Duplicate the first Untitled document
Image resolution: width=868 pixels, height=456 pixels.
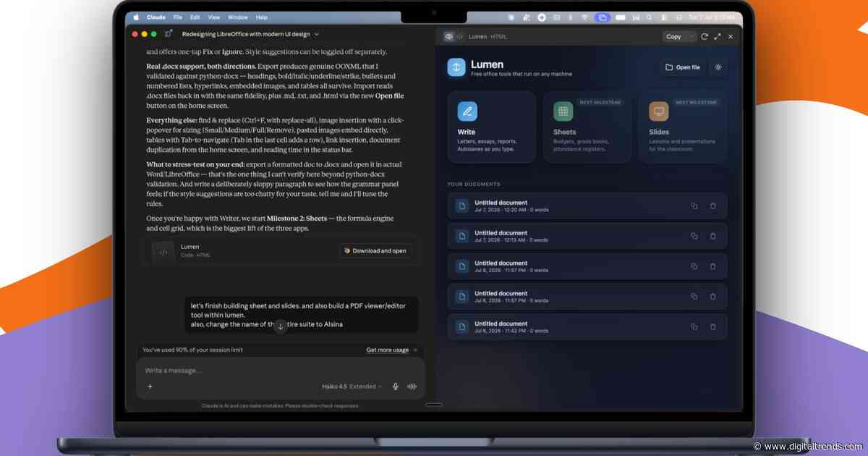click(x=694, y=206)
